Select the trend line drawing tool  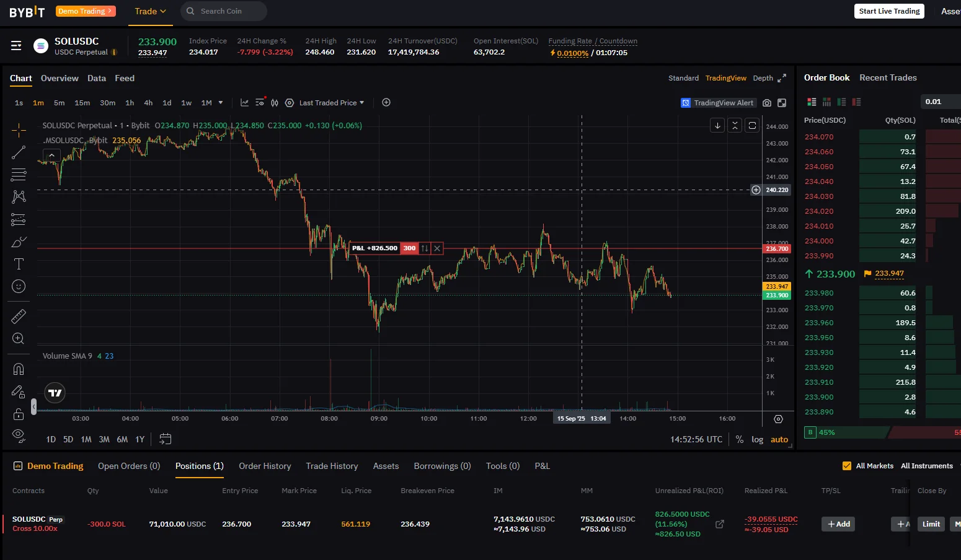[19, 152]
